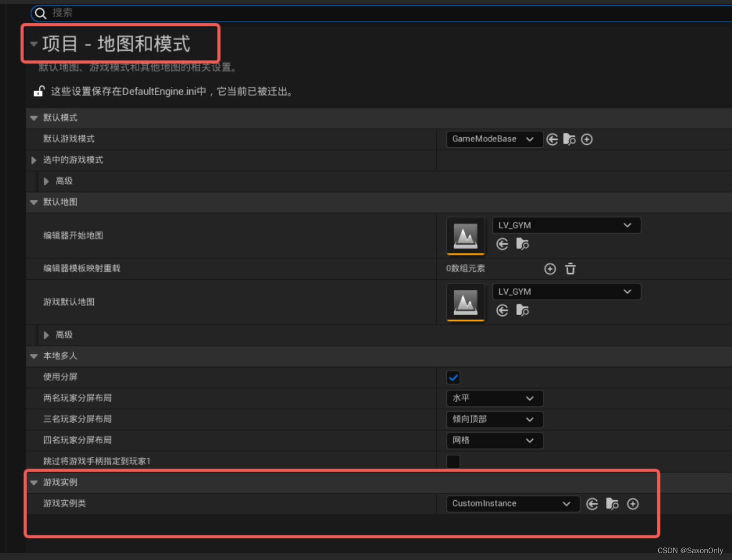
Task: Open the GameModeBase class dropdown
Action: click(x=494, y=139)
